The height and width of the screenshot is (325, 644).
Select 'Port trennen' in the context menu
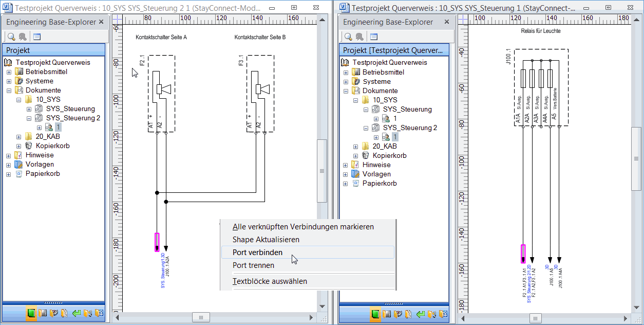[x=253, y=265]
